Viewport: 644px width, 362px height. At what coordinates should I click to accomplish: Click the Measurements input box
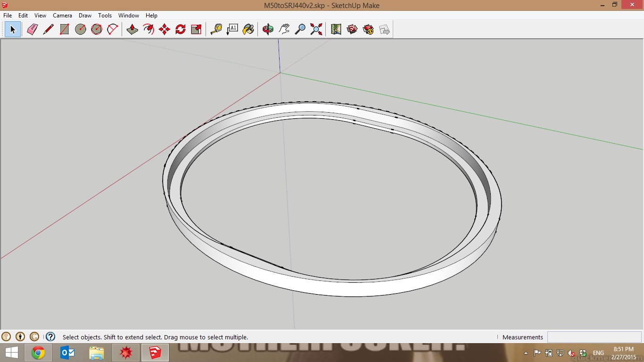[x=594, y=337]
